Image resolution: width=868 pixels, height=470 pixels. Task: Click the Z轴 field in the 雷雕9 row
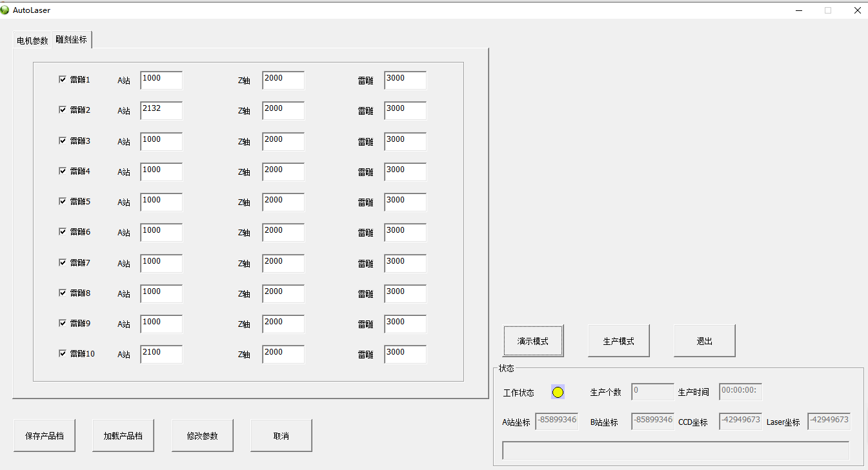(283, 324)
